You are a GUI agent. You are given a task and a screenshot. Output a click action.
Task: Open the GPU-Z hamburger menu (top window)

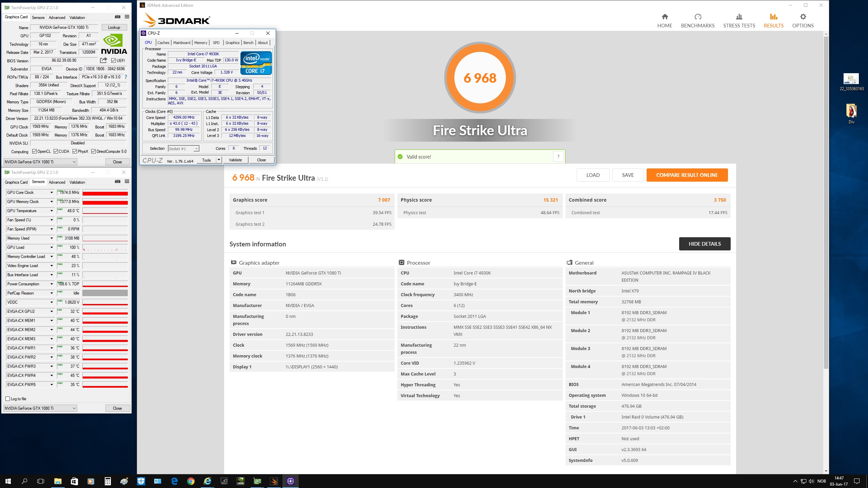[x=127, y=17]
